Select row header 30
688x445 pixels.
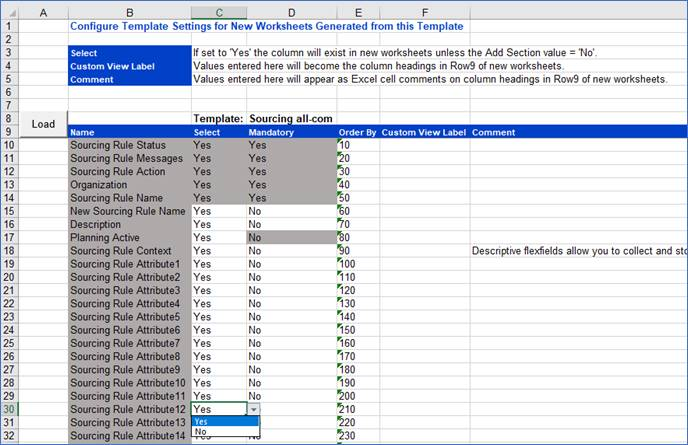(9, 409)
